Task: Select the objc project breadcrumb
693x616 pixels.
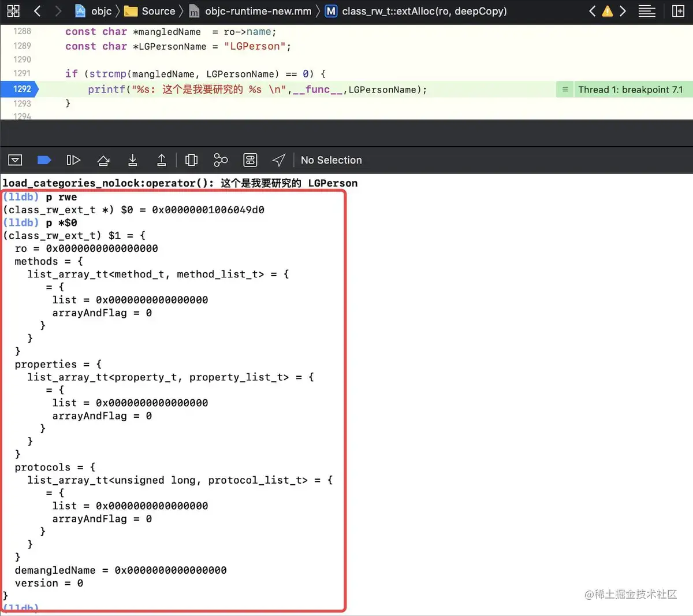Action: tap(95, 11)
